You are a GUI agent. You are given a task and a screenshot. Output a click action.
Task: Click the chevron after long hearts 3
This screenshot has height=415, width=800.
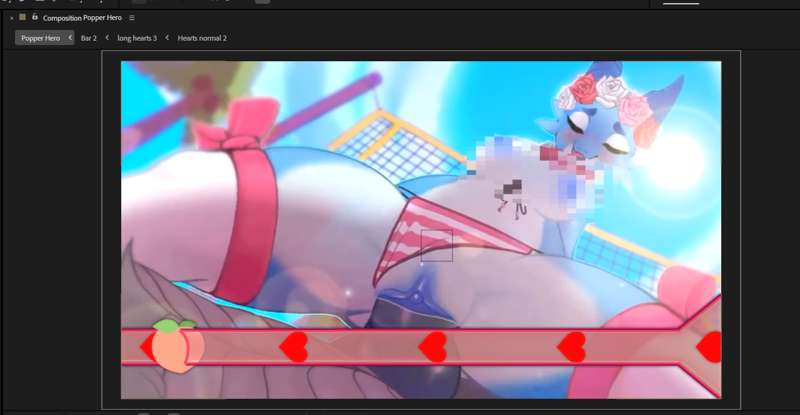point(167,38)
